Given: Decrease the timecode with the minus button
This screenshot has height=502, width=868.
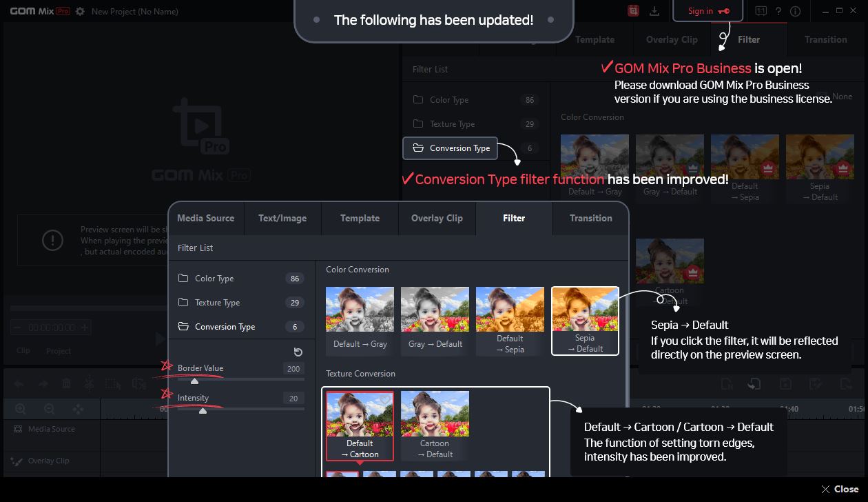Looking at the screenshot, I should tap(17, 328).
